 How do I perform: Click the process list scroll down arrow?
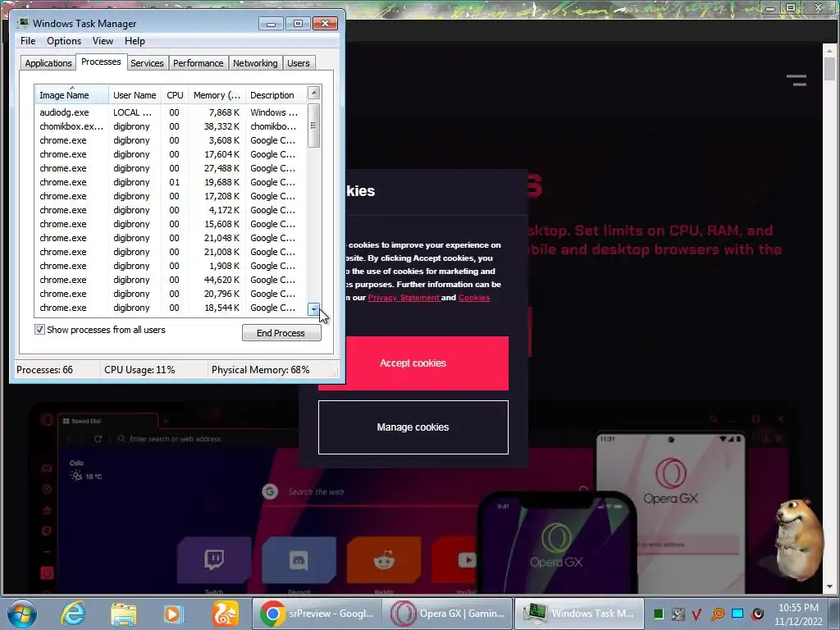click(x=314, y=309)
